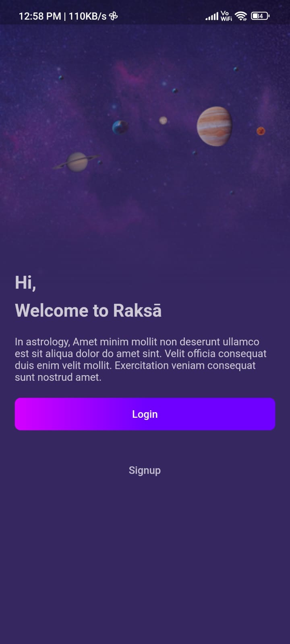Viewport: 290px width, 644px height.
Task: Tap the "Welcome to Raksā" heading
Action: coord(88,310)
